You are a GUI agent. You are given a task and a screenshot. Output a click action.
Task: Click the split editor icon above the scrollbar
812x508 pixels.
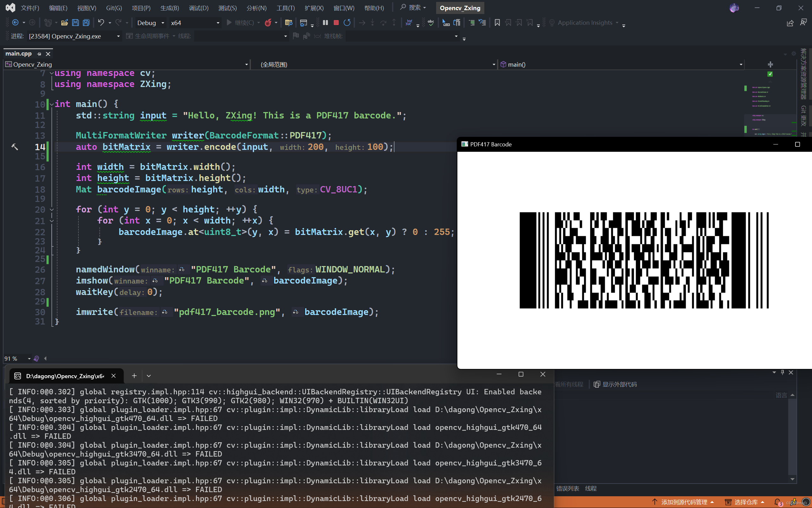point(770,64)
